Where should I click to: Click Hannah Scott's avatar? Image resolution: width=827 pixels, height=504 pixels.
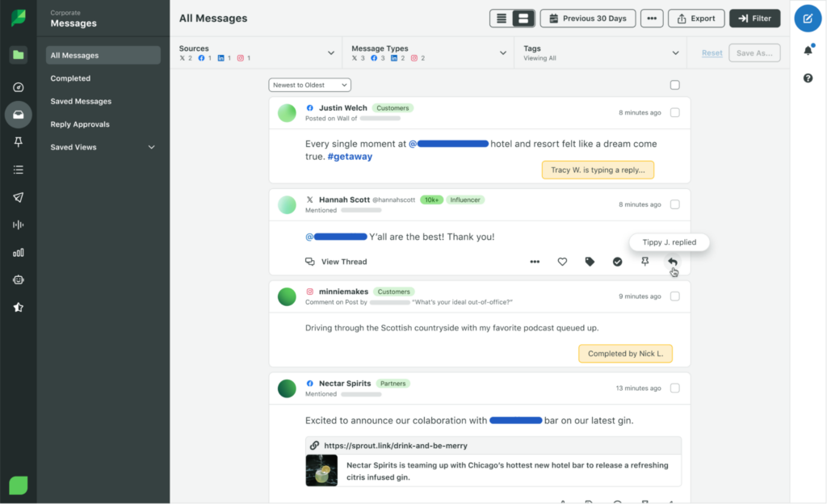(287, 204)
